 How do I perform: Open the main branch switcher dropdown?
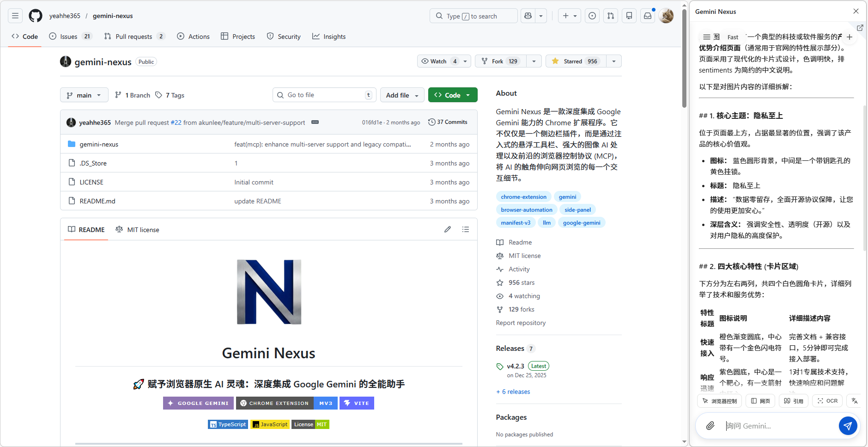click(x=84, y=95)
